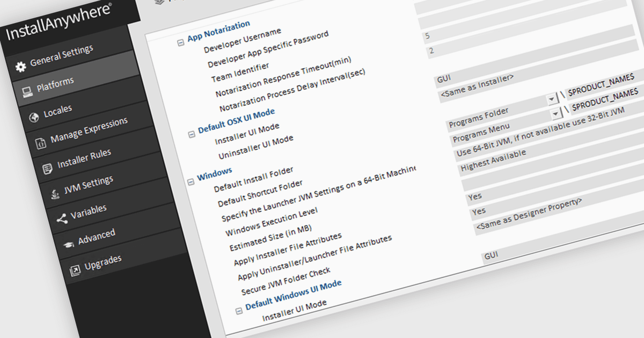Viewport: 644px width, 338px height.
Task: Click the Default Windows UI Mode heading
Action: coord(294,295)
